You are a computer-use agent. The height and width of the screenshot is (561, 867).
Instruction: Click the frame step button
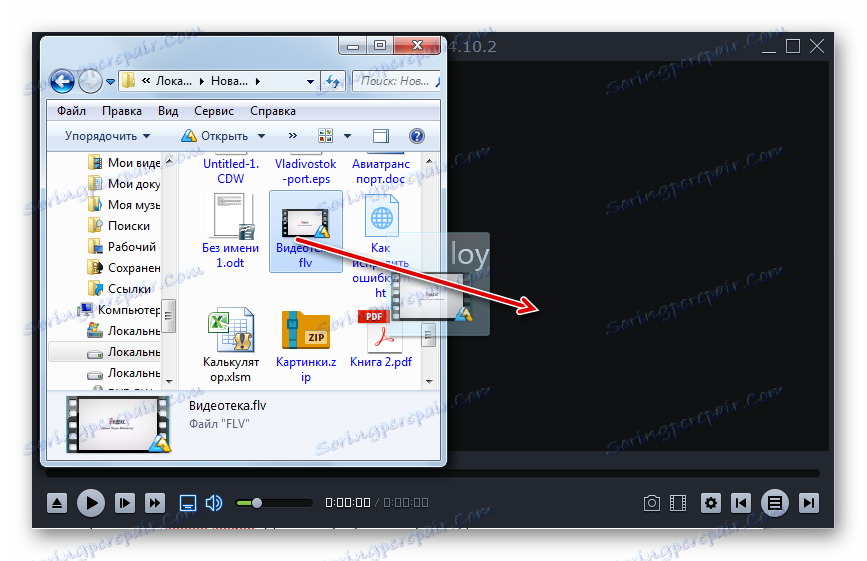[124, 503]
